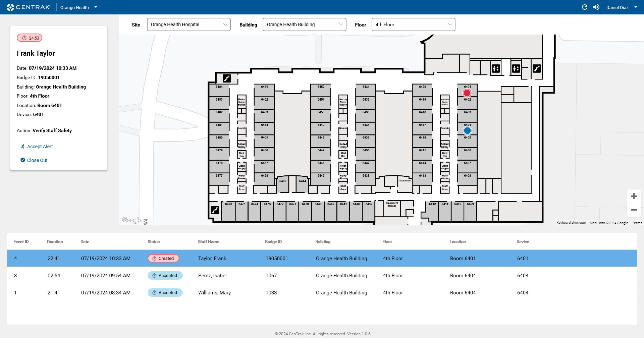Click badge ID 1033 cell

coord(271,293)
